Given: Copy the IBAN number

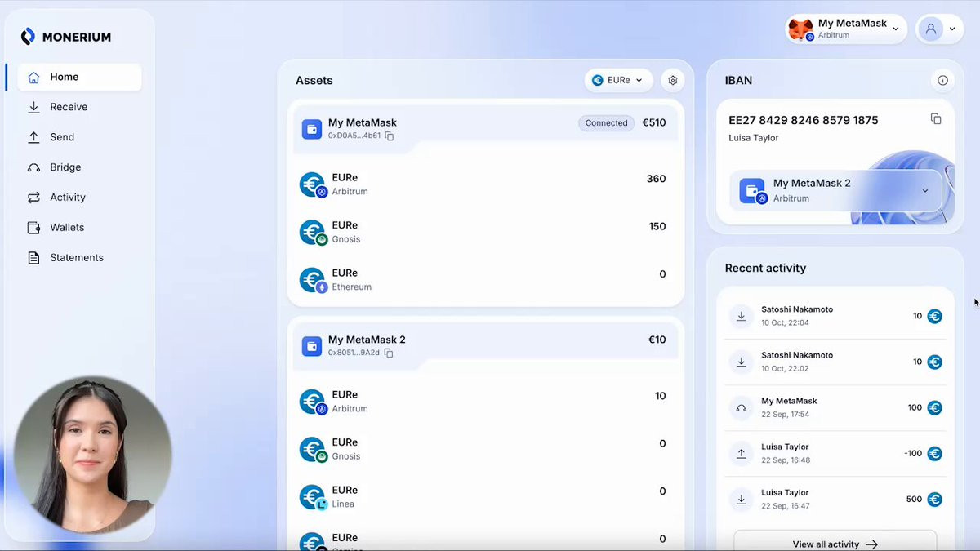Looking at the screenshot, I should point(936,119).
